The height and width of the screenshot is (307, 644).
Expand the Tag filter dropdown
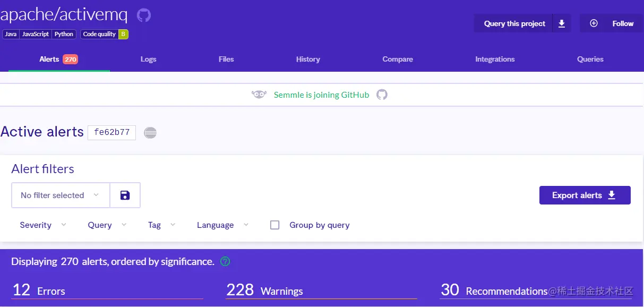162,225
